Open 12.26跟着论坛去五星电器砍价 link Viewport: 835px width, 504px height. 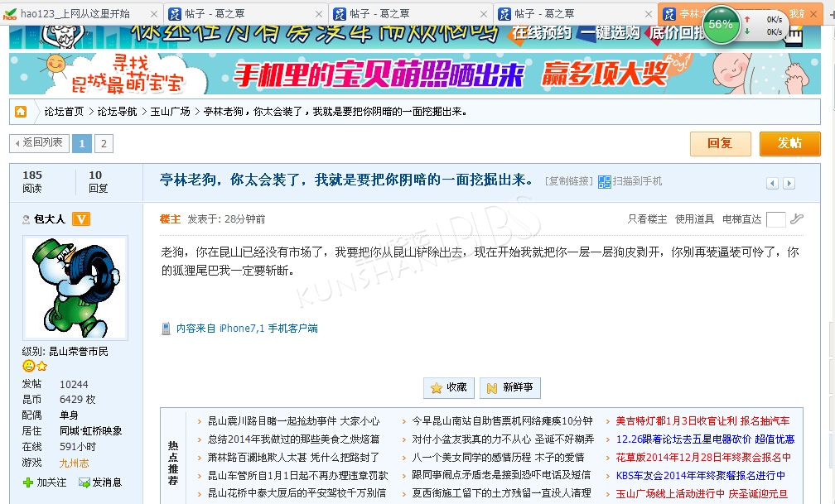[x=705, y=439]
